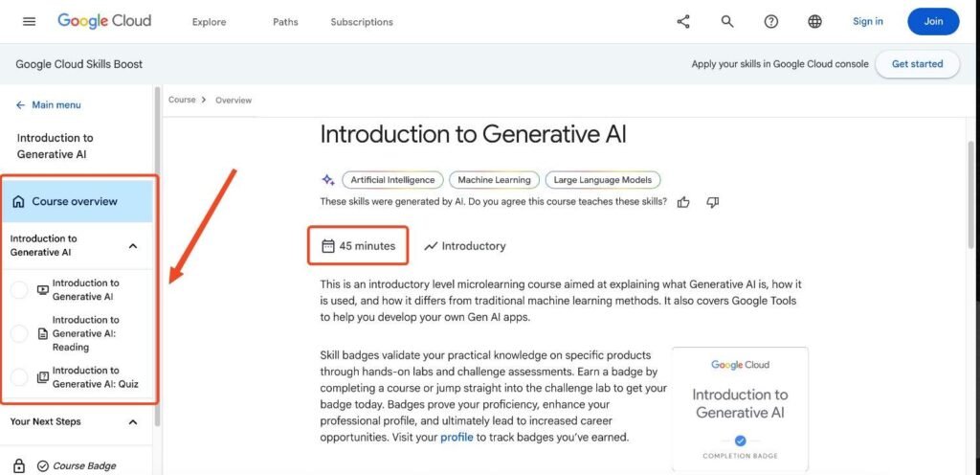Give thumbs up on AI skills
The width and height of the screenshot is (980, 475).
click(x=683, y=202)
